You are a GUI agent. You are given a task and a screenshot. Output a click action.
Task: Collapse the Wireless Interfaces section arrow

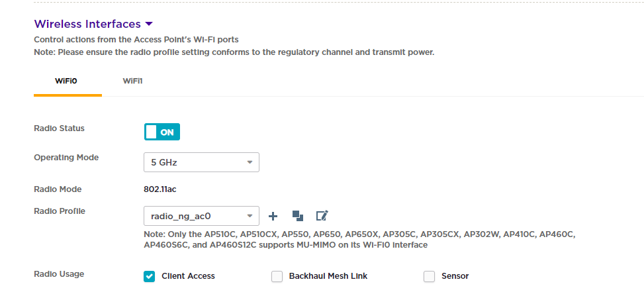[149, 25]
